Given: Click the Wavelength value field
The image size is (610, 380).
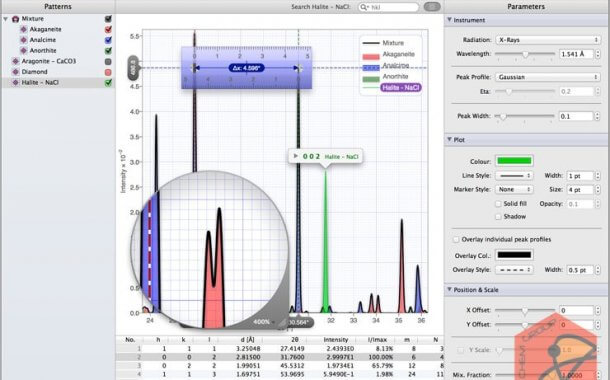Looking at the screenshot, I should click(x=576, y=54).
